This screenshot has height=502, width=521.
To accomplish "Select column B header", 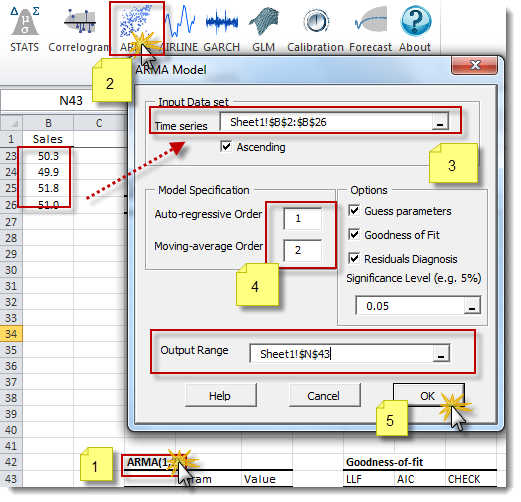I will pyautogui.click(x=48, y=123).
